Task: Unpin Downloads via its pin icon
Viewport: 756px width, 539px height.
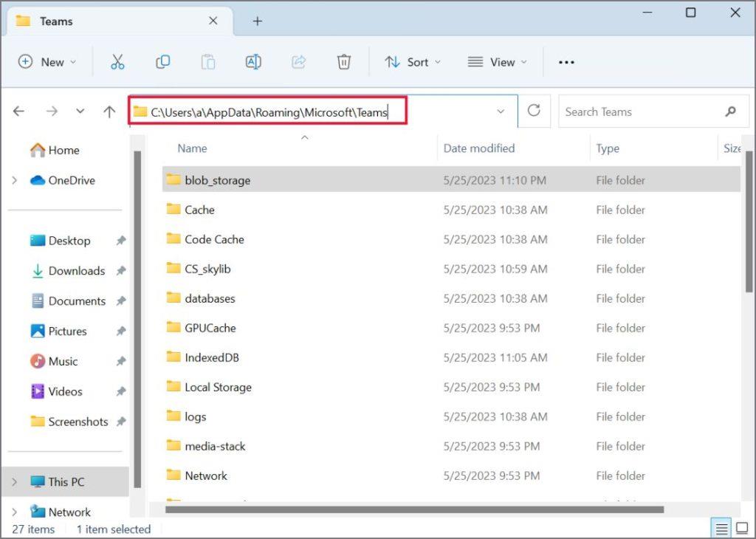Action: point(121,270)
